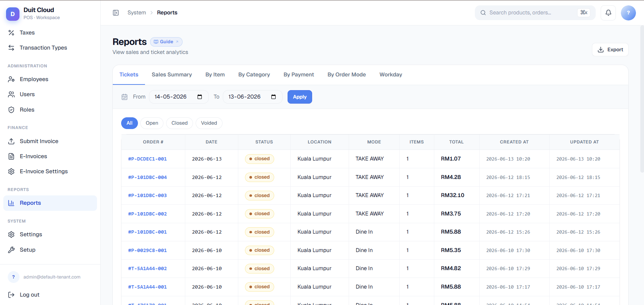The width and height of the screenshot is (644, 305).
Task: Open order #P-101DBC-002
Action: [x=147, y=214]
